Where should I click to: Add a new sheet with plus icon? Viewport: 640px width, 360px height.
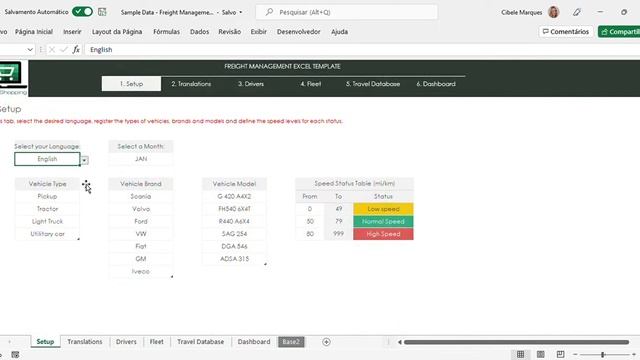326,342
